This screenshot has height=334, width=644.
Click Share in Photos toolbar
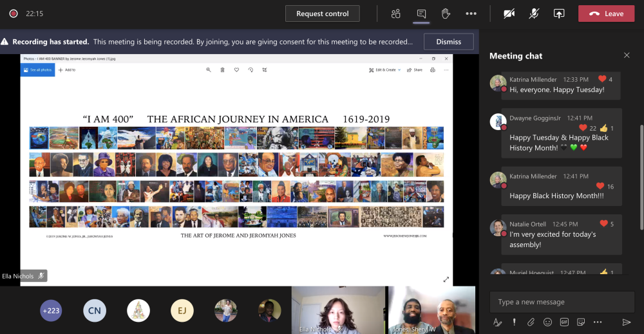pyautogui.click(x=415, y=70)
